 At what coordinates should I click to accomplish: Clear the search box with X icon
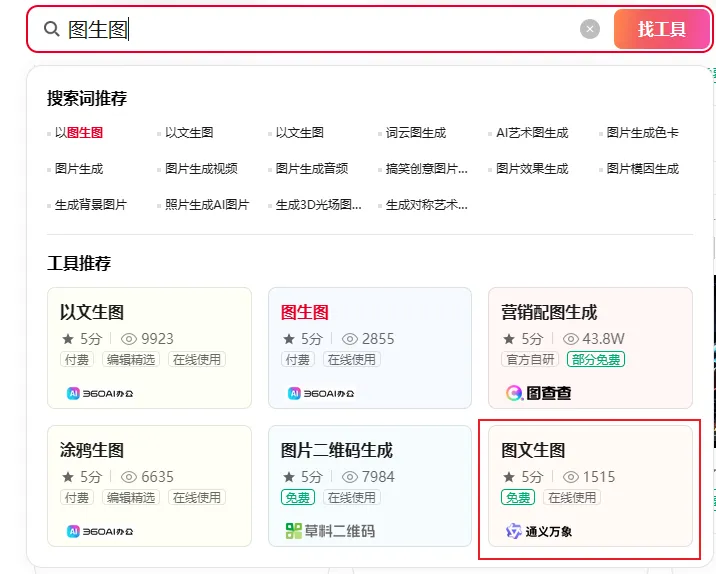coord(590,29)
